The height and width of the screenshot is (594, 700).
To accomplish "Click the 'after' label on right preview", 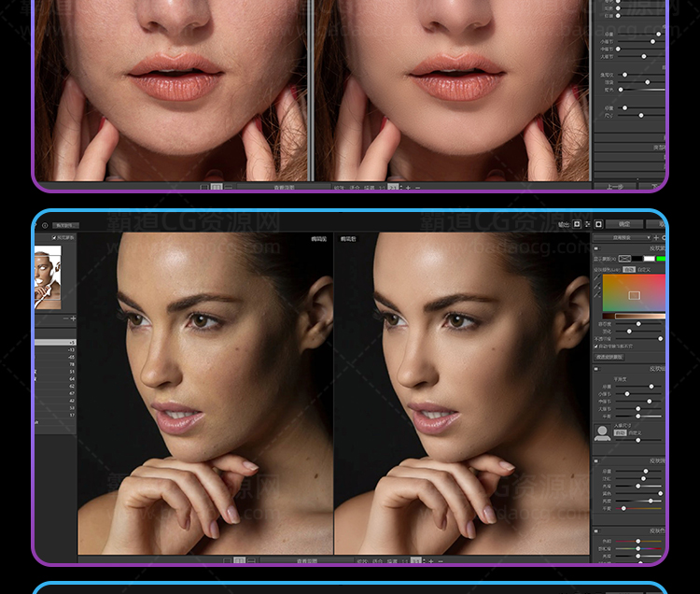I will coord(348,239).
